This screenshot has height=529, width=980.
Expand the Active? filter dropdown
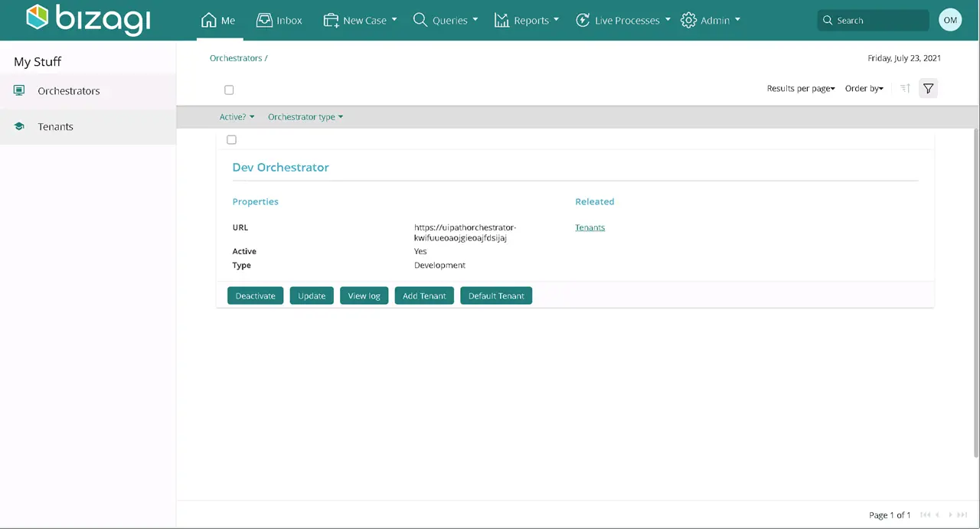(x=237, y=117)
